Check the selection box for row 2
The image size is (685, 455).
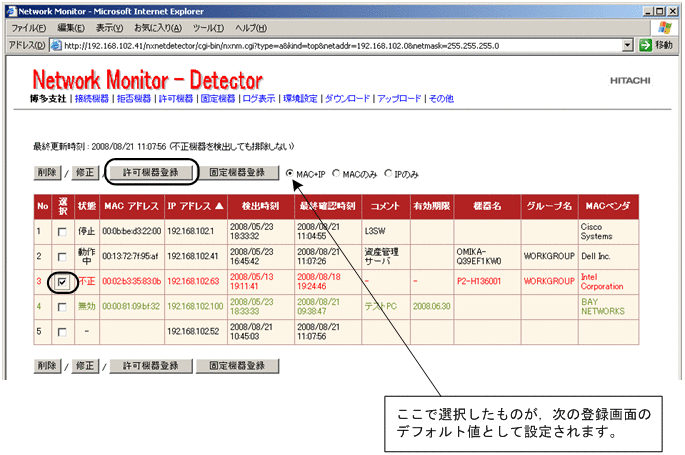pyautogui.click(x=62, y=257)
